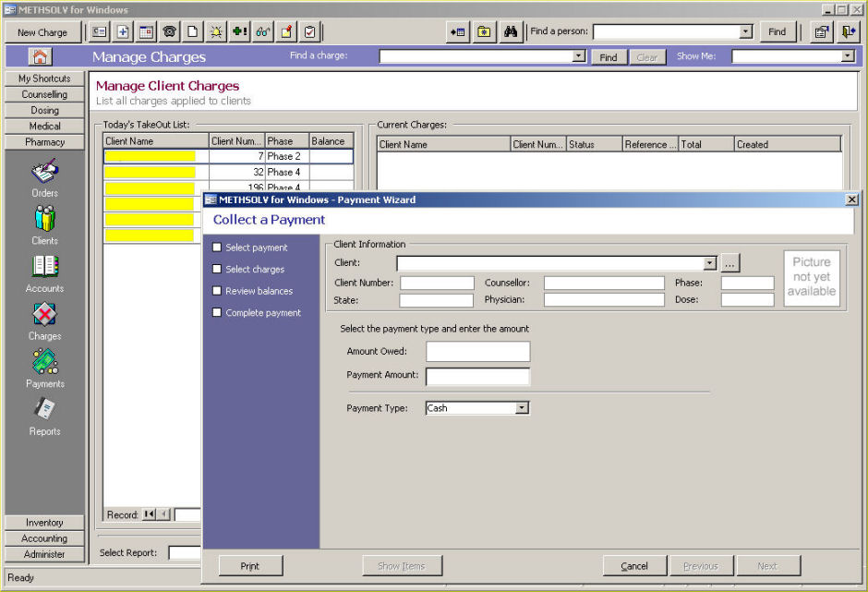Click the Payment Amount input field
The height and width of the screenshot is (592, 868).
477,376
